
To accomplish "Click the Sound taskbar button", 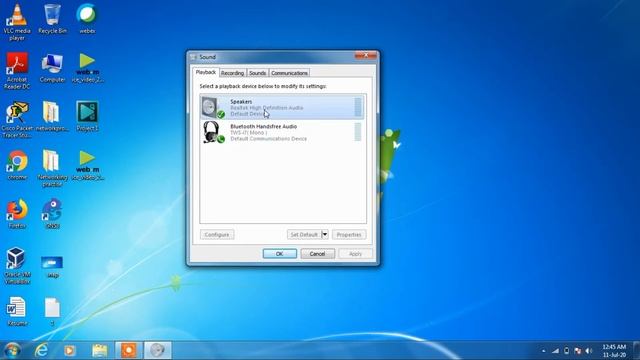I will [x=158, y=350].
